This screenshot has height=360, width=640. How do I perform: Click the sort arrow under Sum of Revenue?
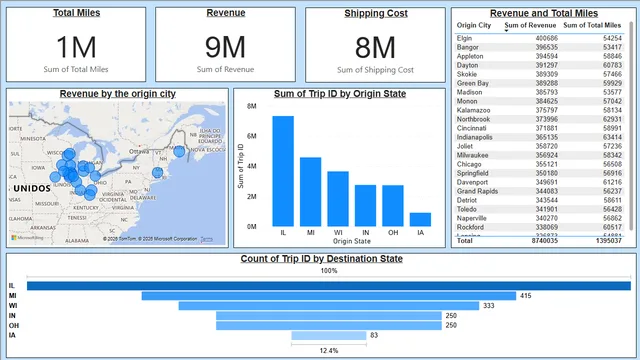506,31
